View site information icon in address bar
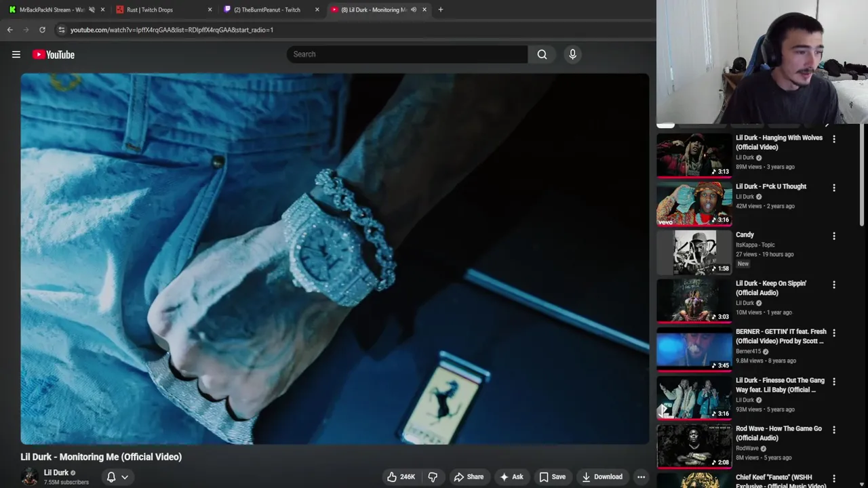This screenshot has height=488, width=868. tap(61, 30)
